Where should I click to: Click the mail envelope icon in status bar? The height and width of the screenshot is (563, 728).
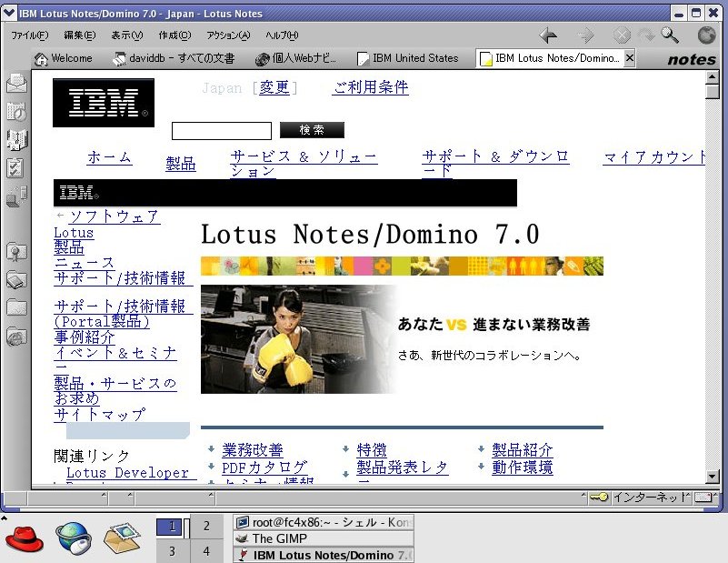pos(703,498)
